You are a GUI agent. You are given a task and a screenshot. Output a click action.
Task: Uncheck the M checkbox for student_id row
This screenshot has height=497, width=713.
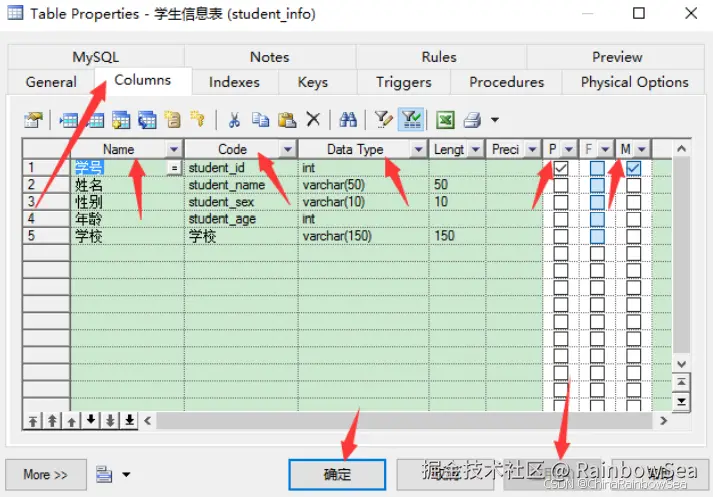click(633, 168)
